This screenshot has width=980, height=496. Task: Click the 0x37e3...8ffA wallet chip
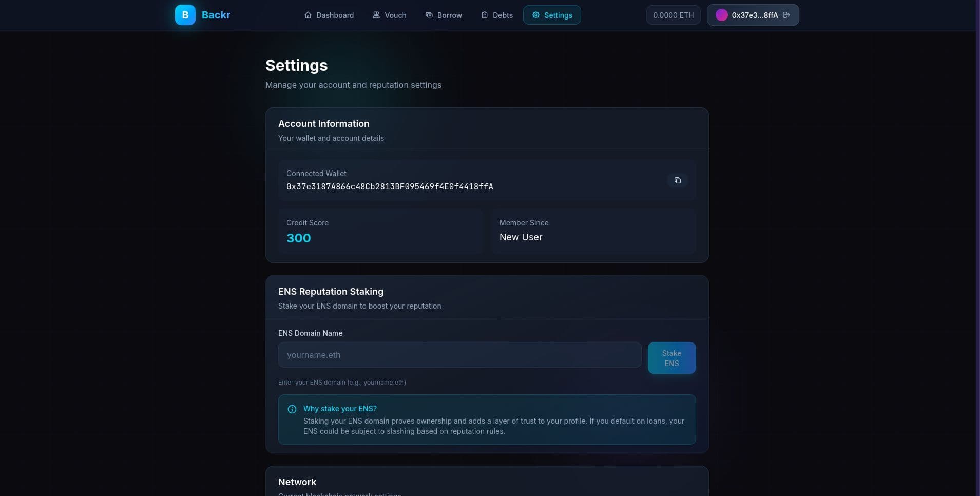pyautogui.click(x=753, y=15)
